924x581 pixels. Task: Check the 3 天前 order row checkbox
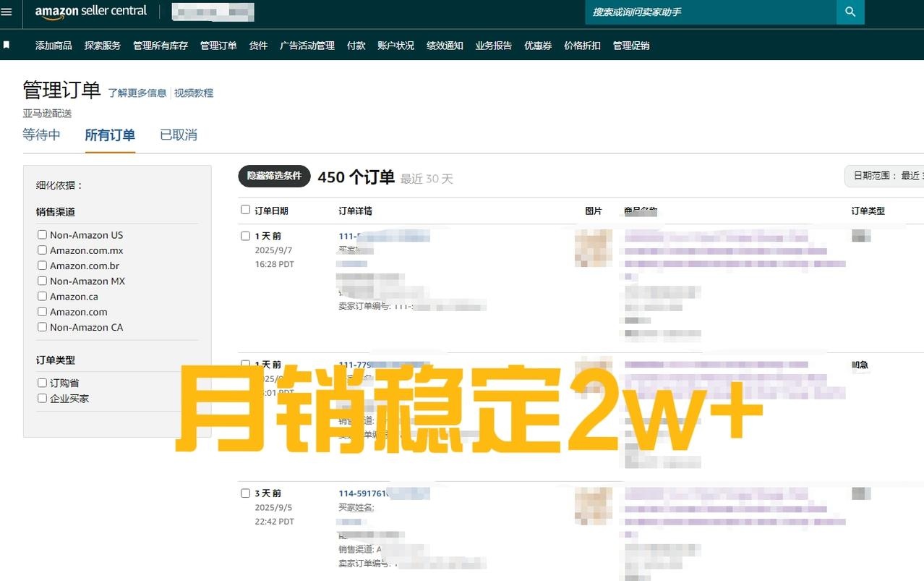coord(246,493)
